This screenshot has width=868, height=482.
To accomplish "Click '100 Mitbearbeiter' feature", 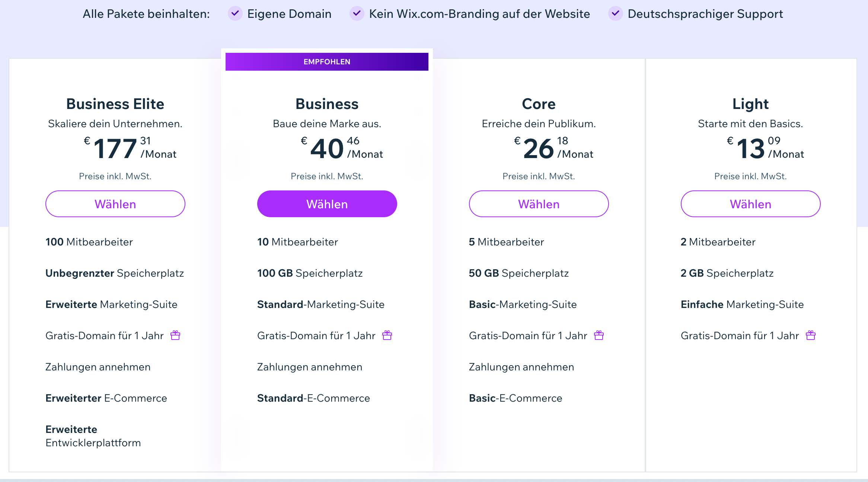I will 89,242.
